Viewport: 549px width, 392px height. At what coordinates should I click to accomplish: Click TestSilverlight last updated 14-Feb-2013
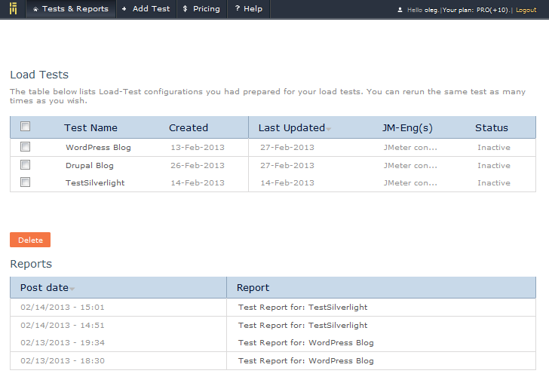pos(287,182)
